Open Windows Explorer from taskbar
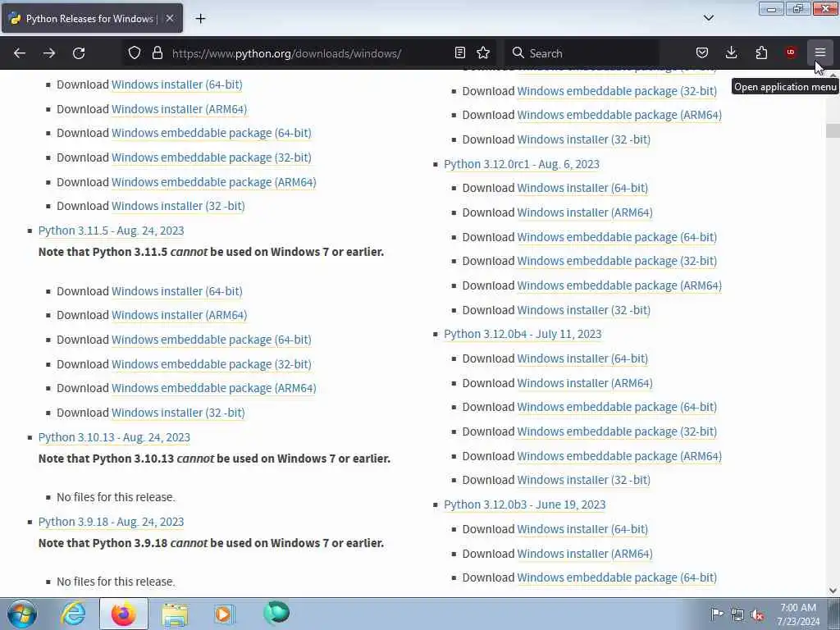 tap(175, 614)
